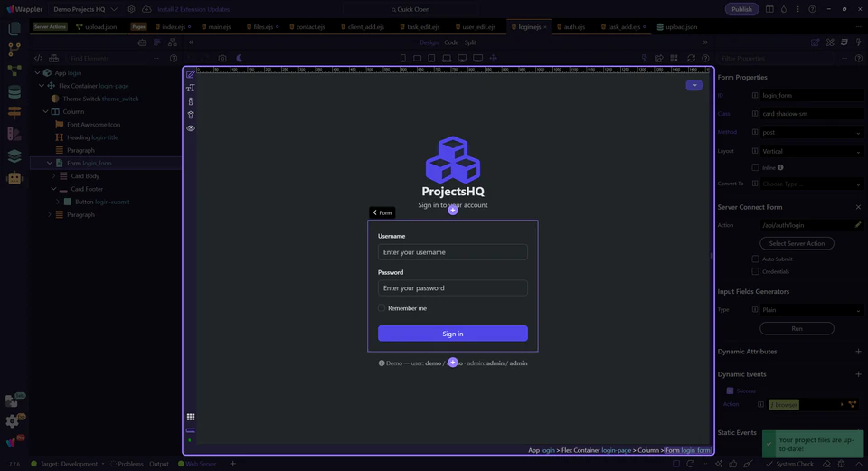Image resolution: width=868 pixels, height=471 pixels.
Task: Open the Layout Vertical dropdown
Action: click(x=811, y=151)
